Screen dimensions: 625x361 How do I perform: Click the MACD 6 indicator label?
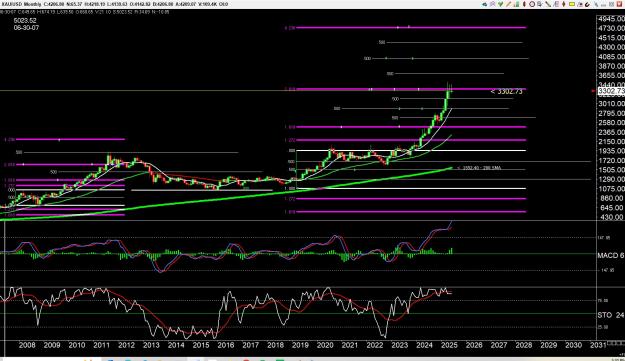[x=610, y=255]
